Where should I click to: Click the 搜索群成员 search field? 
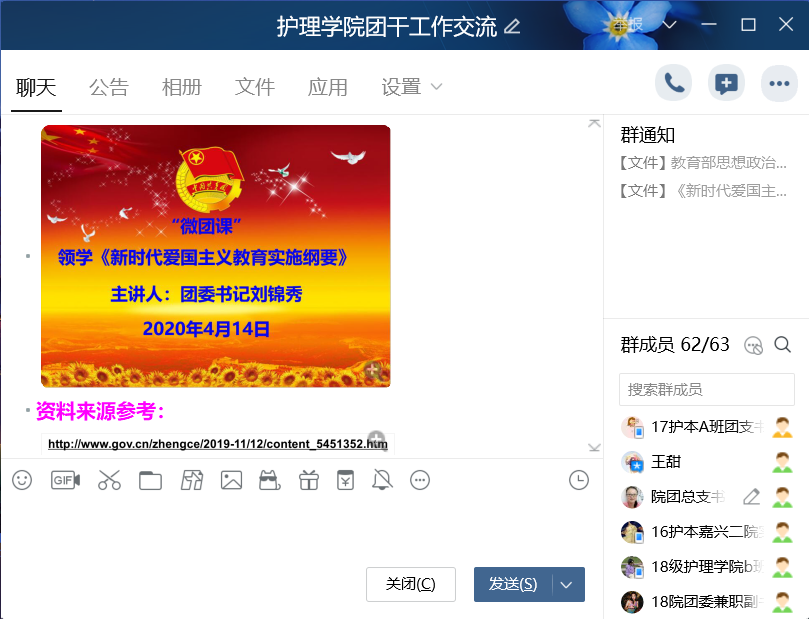click(706, 389)
